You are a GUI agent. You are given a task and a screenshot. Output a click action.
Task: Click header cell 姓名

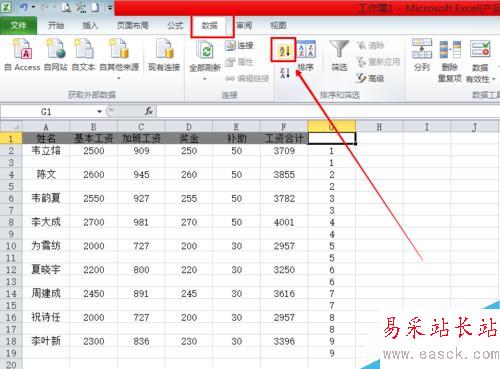pyautogui.click(x=46, y=138)
